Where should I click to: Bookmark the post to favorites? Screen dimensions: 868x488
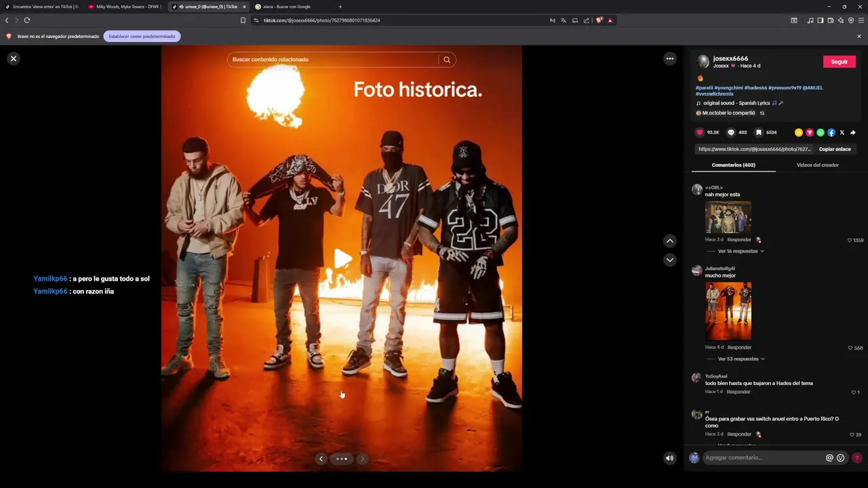coord(759,133)
